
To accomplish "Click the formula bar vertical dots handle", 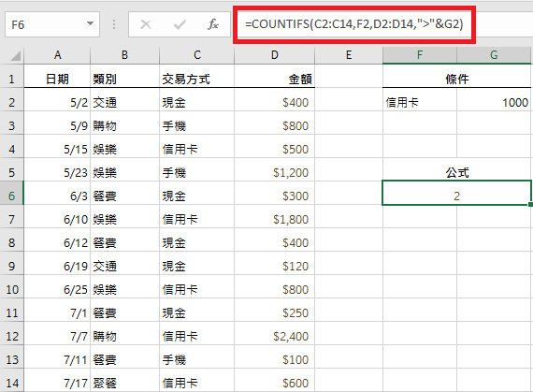I will pyautogui.click(x=114, y=24).
